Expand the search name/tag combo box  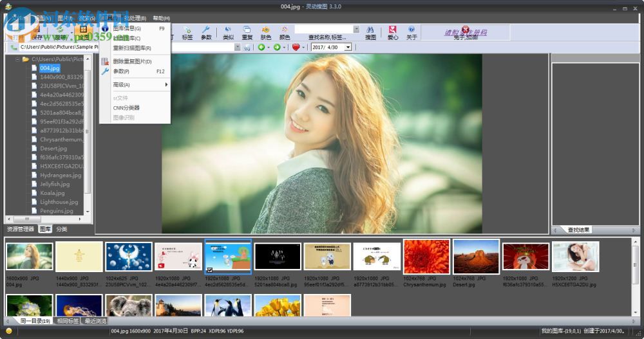[x=356, y=29]
